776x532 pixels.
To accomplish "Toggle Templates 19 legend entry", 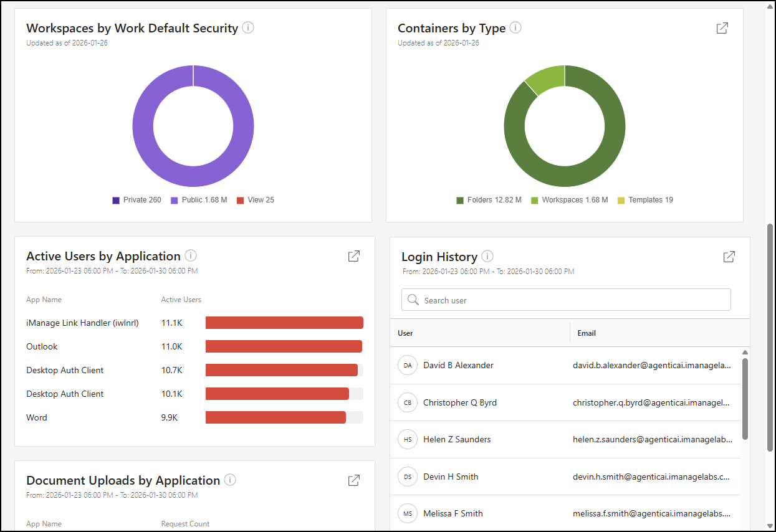I will click(644, 200).
